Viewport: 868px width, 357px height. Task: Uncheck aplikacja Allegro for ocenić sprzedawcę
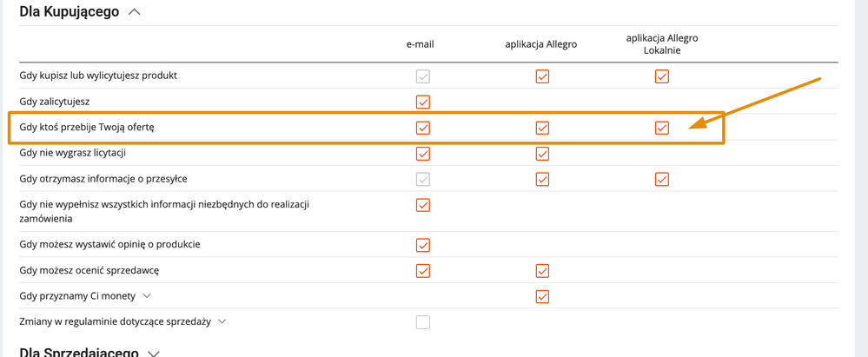tap(542, 271)
